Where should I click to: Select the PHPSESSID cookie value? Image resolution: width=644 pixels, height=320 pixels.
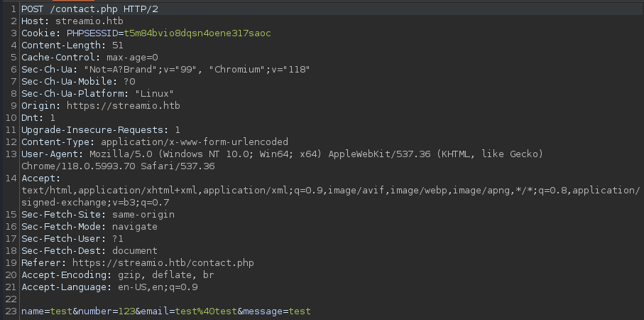[x=197, y=33]
